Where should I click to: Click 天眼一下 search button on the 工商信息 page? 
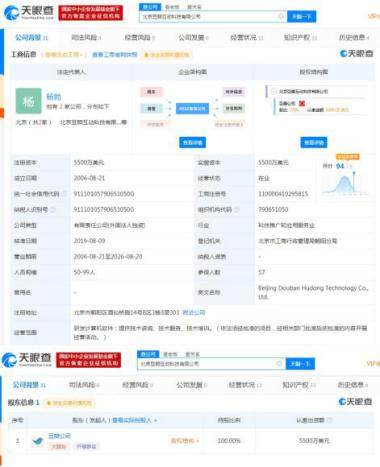pos(301,16)
